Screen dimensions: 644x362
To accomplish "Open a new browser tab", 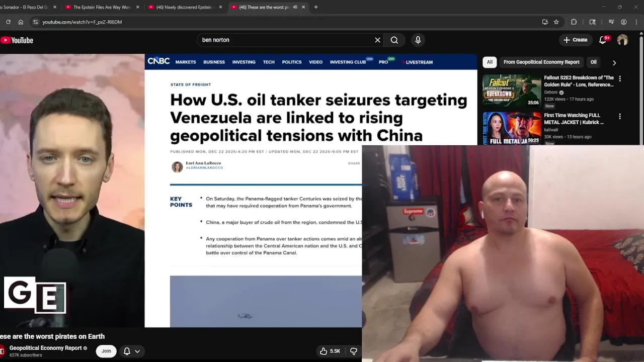I will tap(316, 7).
